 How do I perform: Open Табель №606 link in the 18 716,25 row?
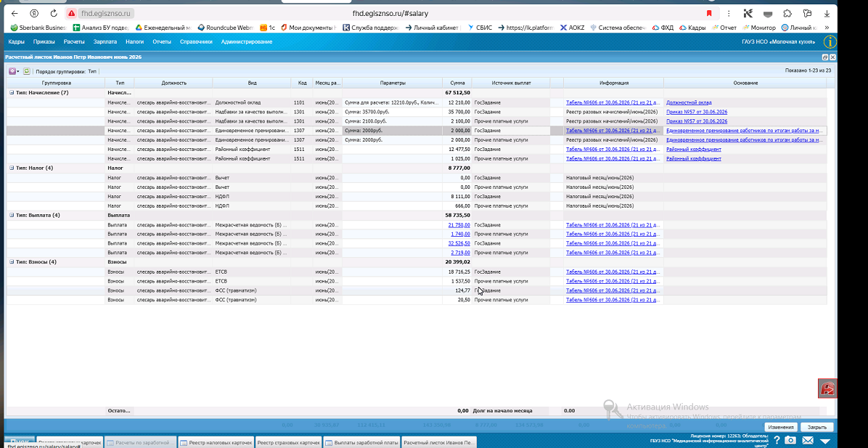pos(612,272)
